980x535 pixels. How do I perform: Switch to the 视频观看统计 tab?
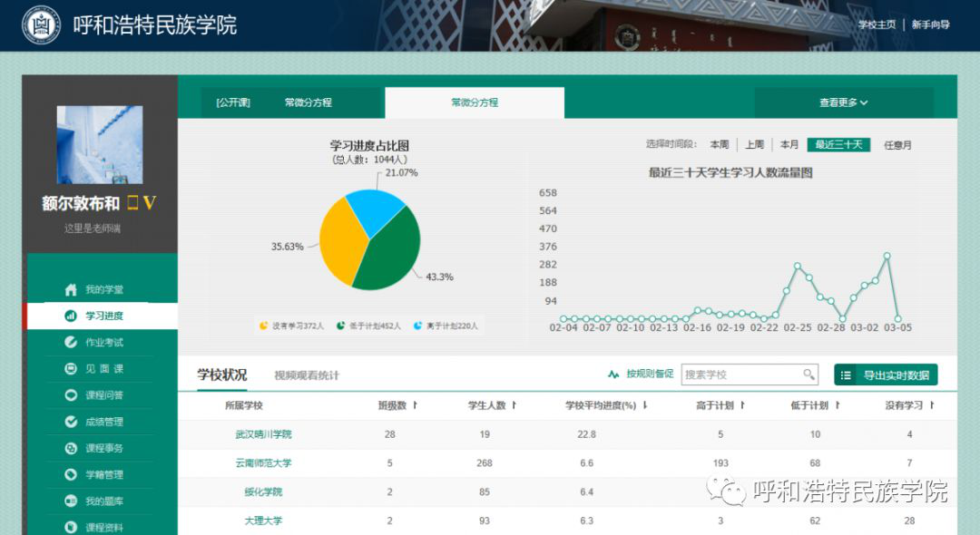[306, 375]
